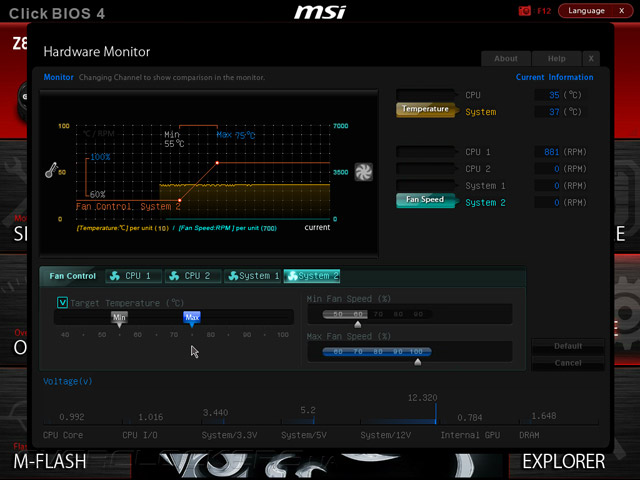Select the Temperature channel label
The width and height of the screenshot is (640, 480).
click(x=425, y=109)
